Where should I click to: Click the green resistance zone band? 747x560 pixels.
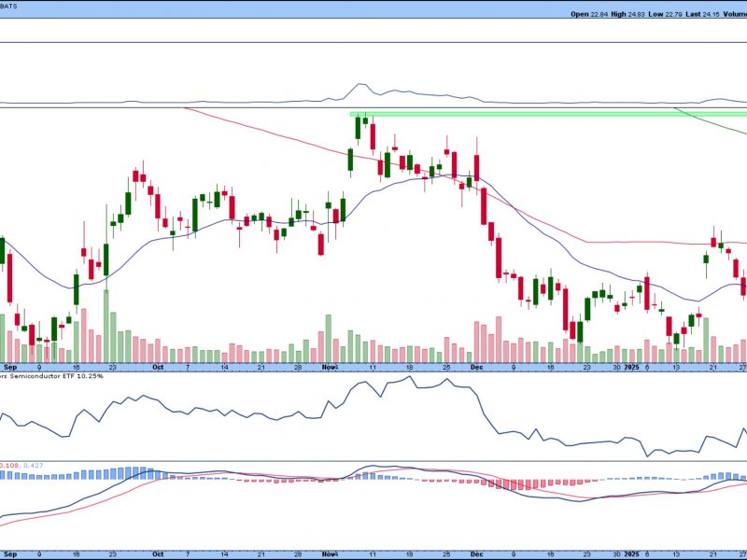(548, 114)
